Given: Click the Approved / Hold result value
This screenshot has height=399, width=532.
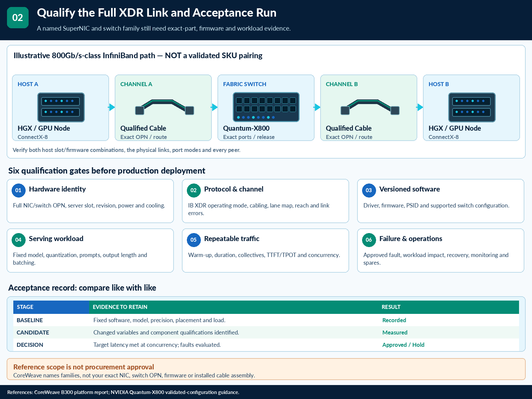Looking at the screenshot, I should (x=403, y=345).
